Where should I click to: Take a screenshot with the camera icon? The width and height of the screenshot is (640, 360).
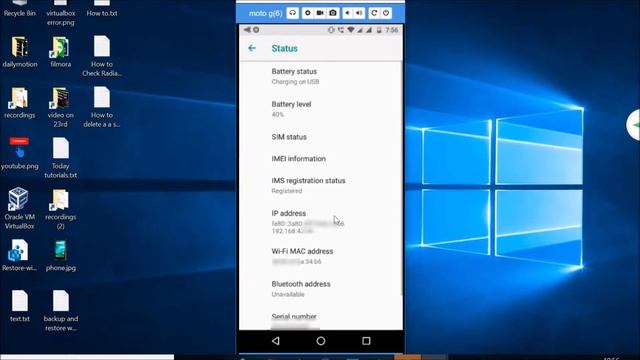[333, 13]
